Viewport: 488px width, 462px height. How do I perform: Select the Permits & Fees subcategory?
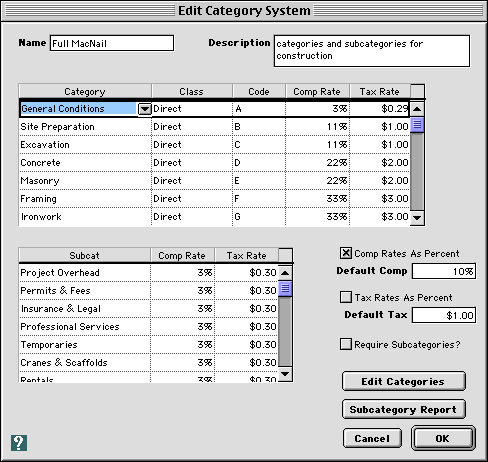coord(85,291)
